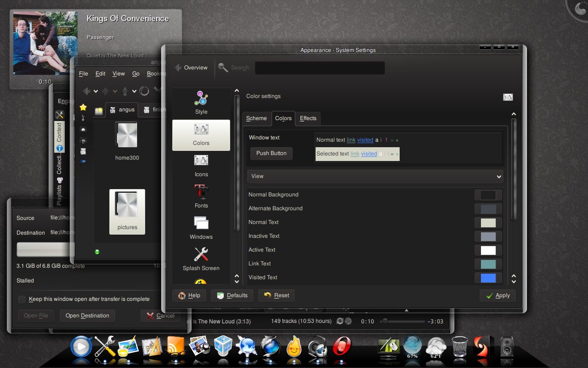Viewport: 588px width, 368px height.
Task: Click the Defaults button
Action: click(x=232, y=295)
